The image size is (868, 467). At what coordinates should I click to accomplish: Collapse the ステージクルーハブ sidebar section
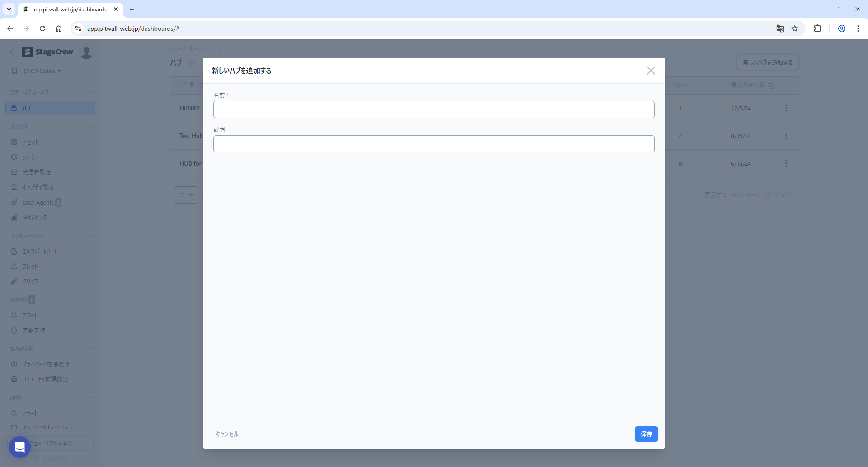pos(91,92)
